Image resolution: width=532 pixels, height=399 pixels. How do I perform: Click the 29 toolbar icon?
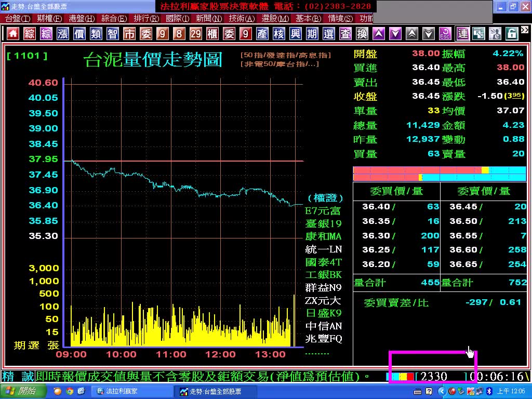(x=196, y=34)
